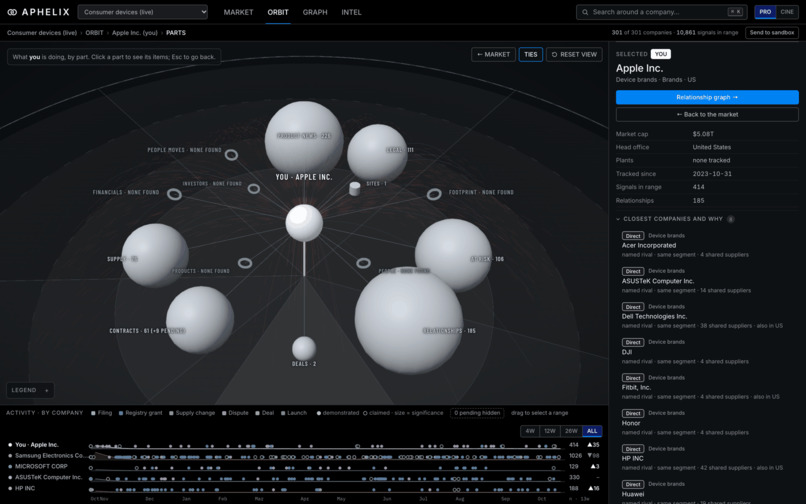Viewport: 806px width, 504px height.
Task: Toggle the TIES button
Action: pos(530,55)
